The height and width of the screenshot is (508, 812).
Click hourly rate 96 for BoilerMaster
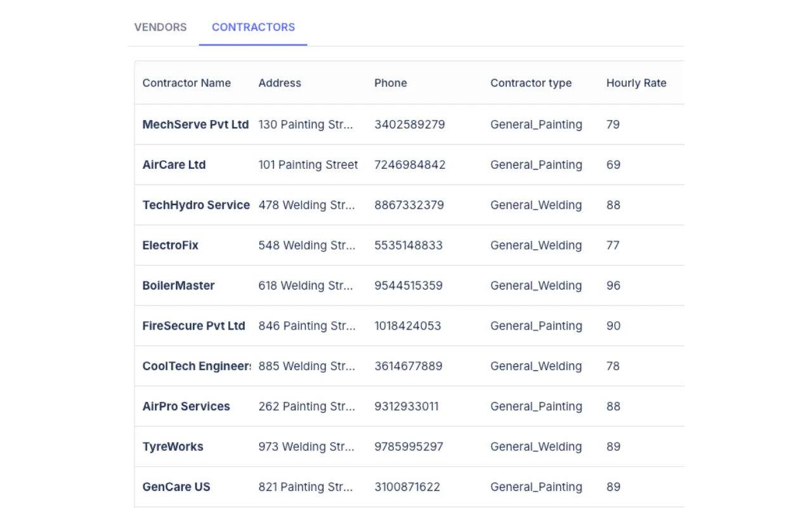click(x=613, y=286)
